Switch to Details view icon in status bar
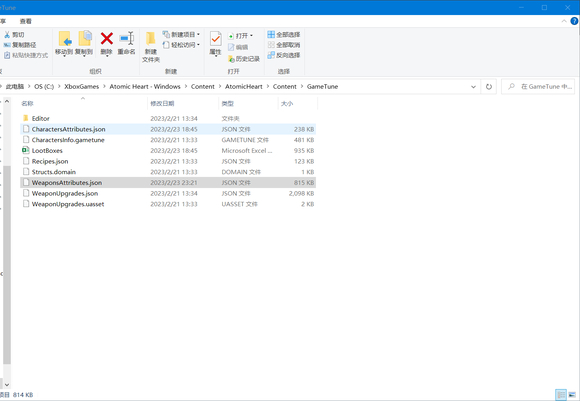Screen dimensions: 580x401 pos(561,395)
